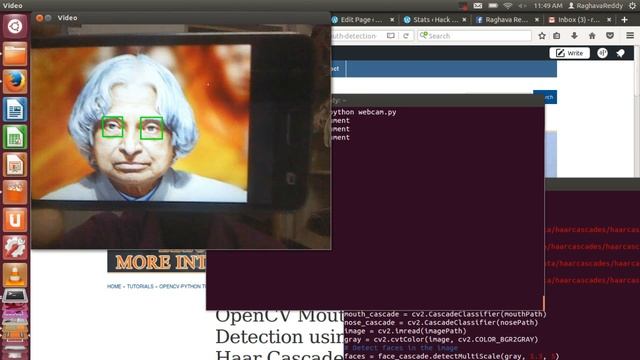Click the mouth_cascade code line in terminal
Image resolution: width=640 pixels, height=360 pixels.
(445, 314)
